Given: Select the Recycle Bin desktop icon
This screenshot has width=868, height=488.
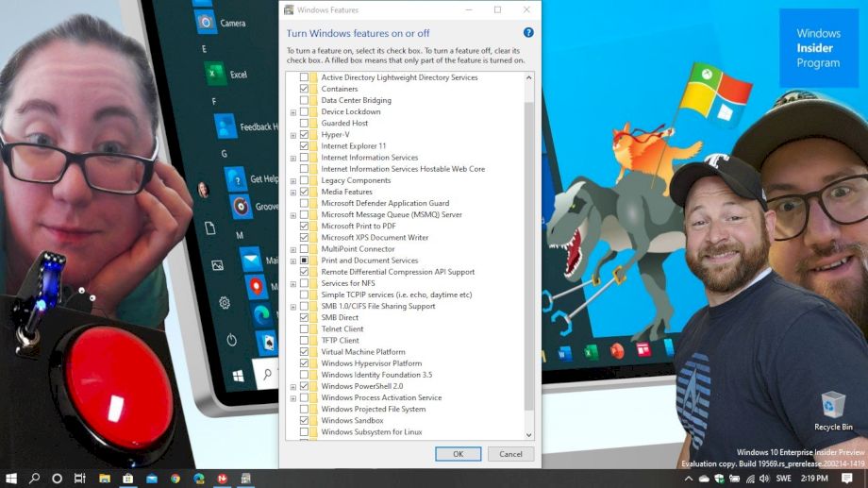Looking at the screenshot, I should point(833,411).
